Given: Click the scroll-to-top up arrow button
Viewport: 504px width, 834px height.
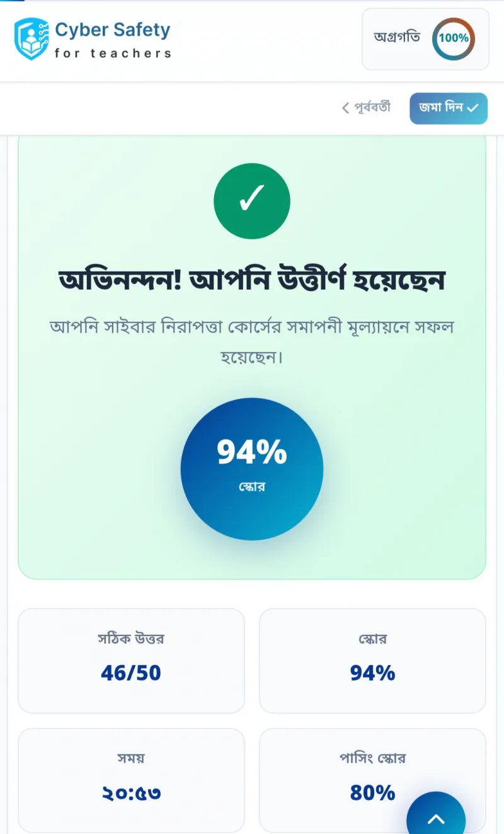Looking at the screenshot, I should (436, 818).
